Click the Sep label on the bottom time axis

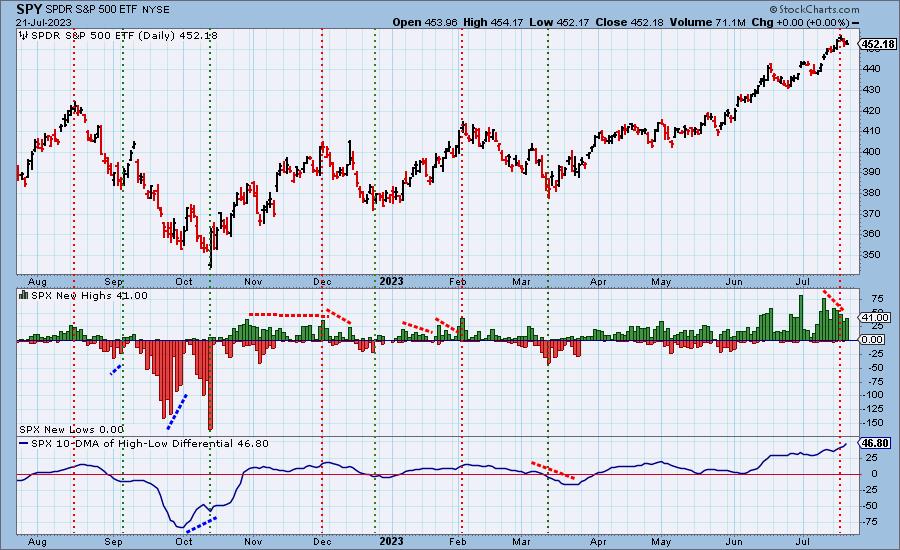pyautogui.click(x=114, y=541)
